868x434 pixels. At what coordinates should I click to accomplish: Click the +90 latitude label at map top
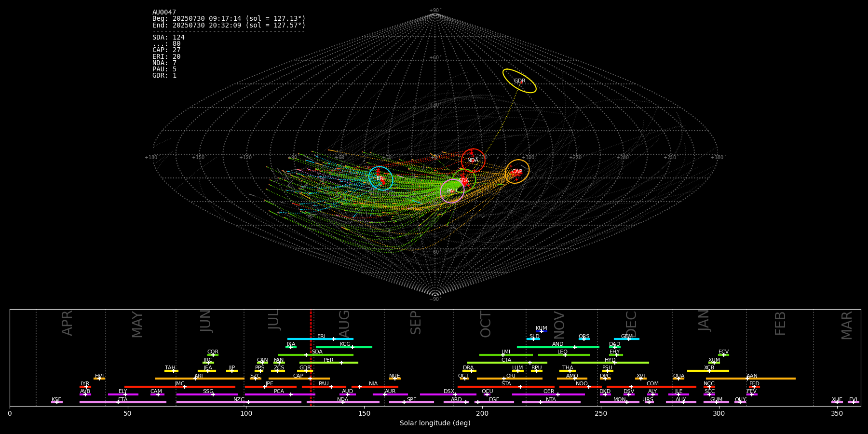(x=435, y=11)
